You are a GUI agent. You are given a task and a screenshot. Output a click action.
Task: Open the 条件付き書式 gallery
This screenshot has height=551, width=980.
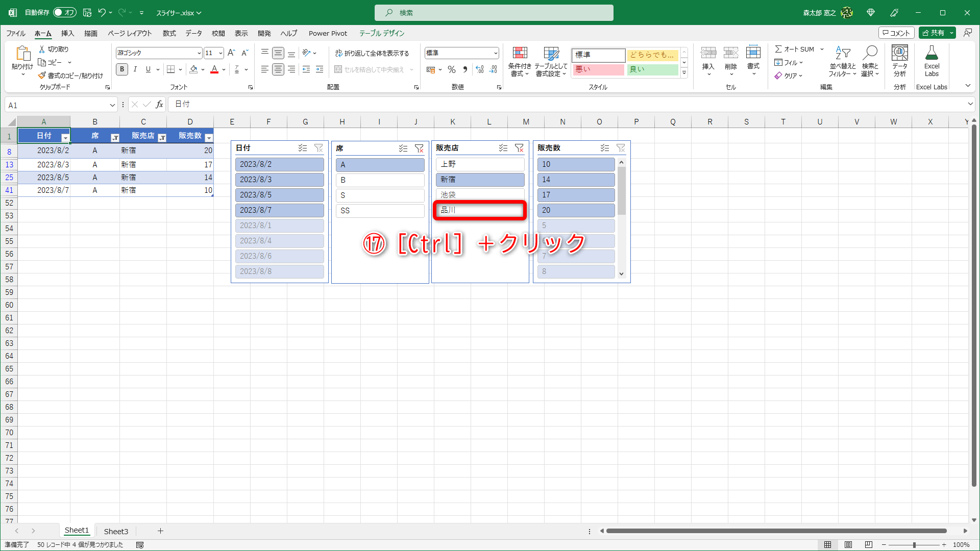(x=520, y=61)
